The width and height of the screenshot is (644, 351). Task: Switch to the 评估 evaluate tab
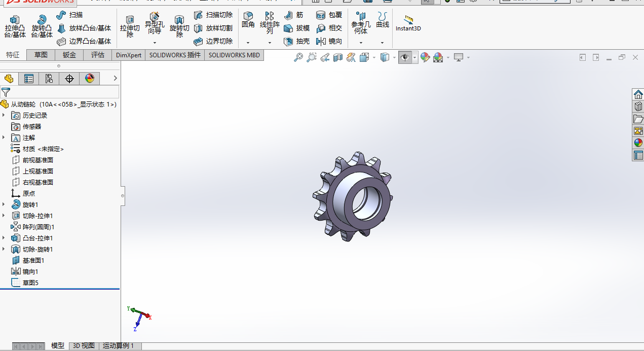click(98, 55)
